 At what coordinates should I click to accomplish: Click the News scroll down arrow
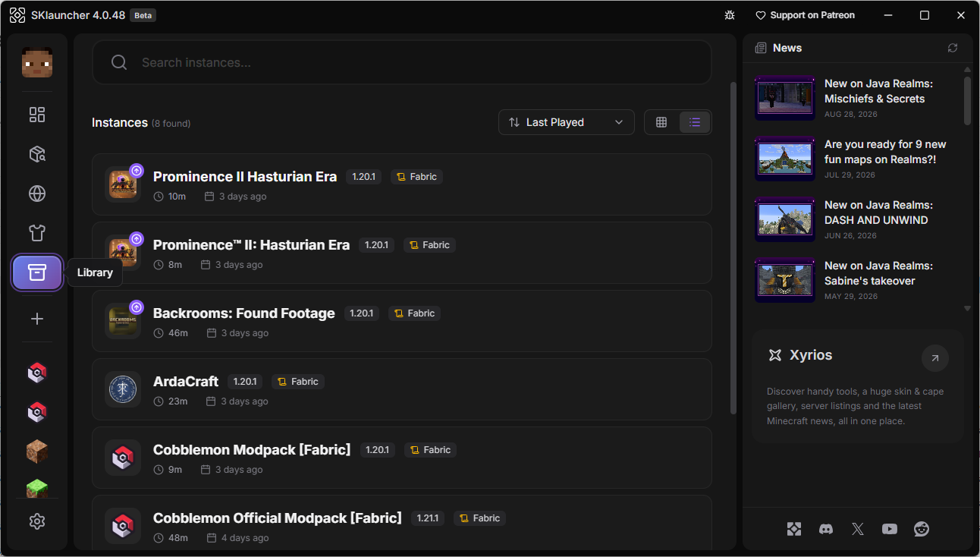[x=967, y=309]
